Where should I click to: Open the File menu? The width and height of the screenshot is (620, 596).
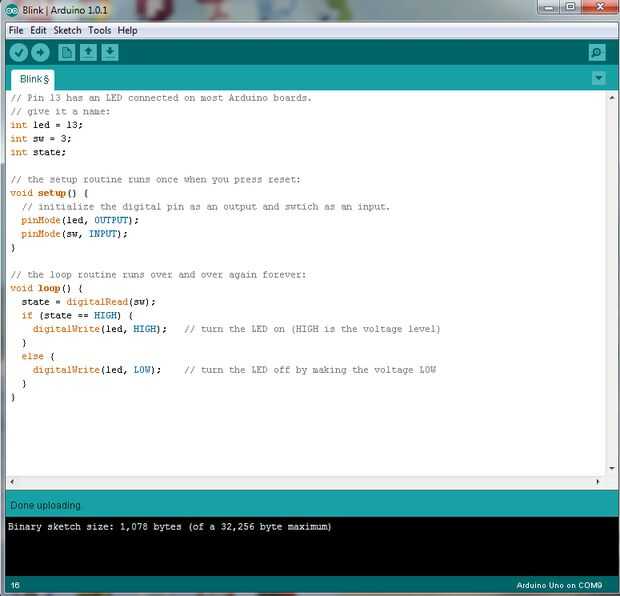coord(16,30)
